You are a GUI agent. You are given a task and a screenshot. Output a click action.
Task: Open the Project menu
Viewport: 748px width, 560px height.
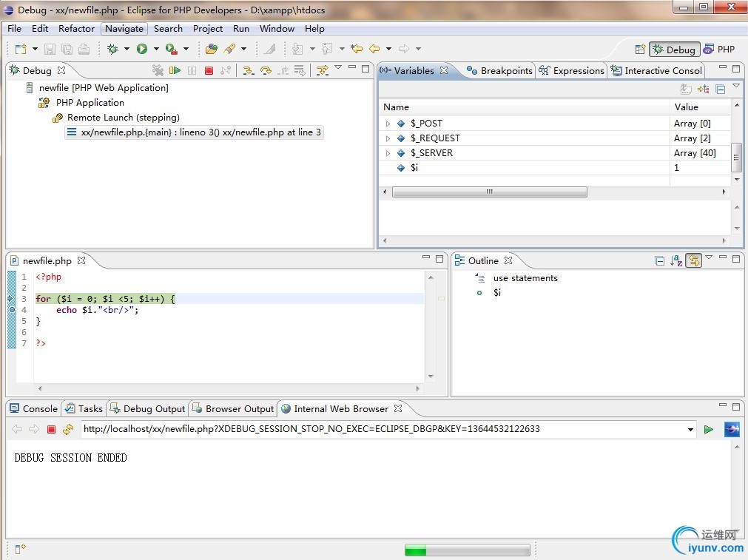207,29
